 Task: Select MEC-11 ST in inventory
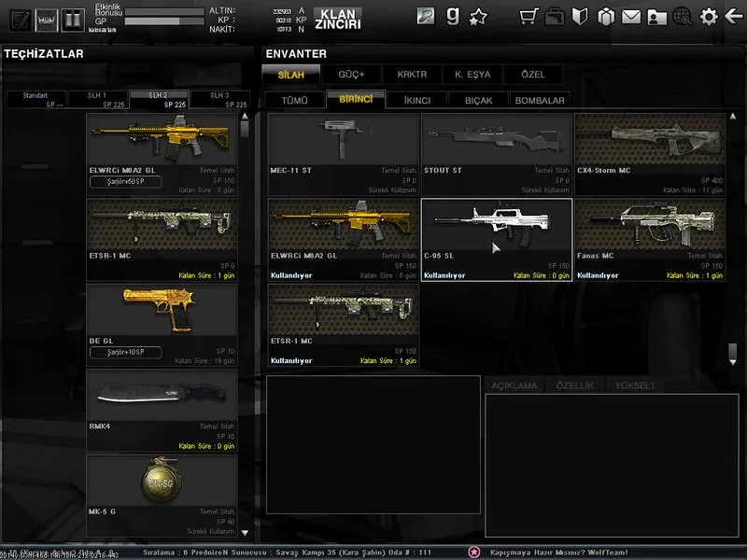[344, 154]
